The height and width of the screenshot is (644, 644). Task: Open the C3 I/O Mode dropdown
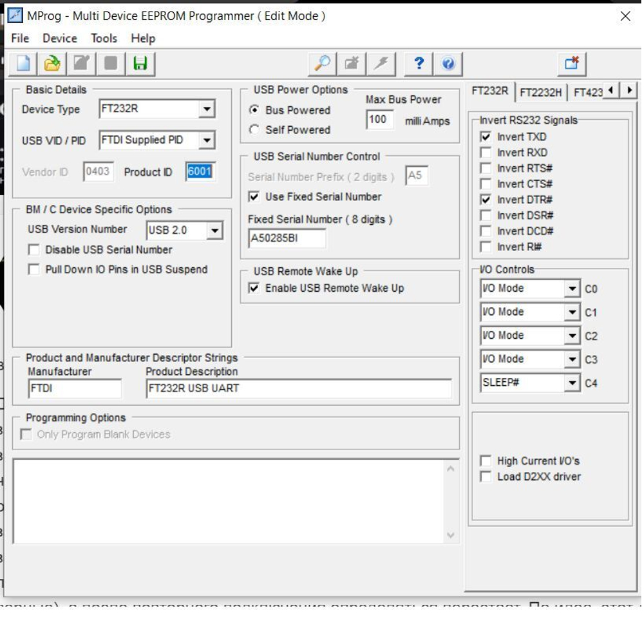click(x=572, y=359)
